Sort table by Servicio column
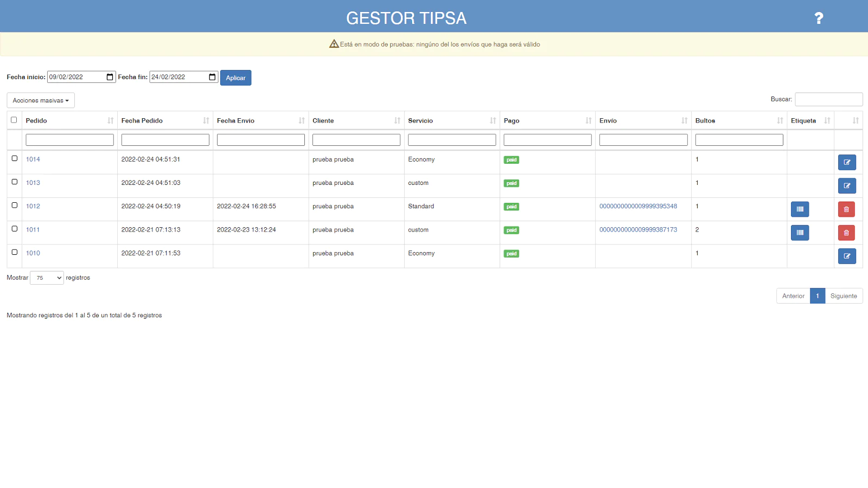 (493, 120)
